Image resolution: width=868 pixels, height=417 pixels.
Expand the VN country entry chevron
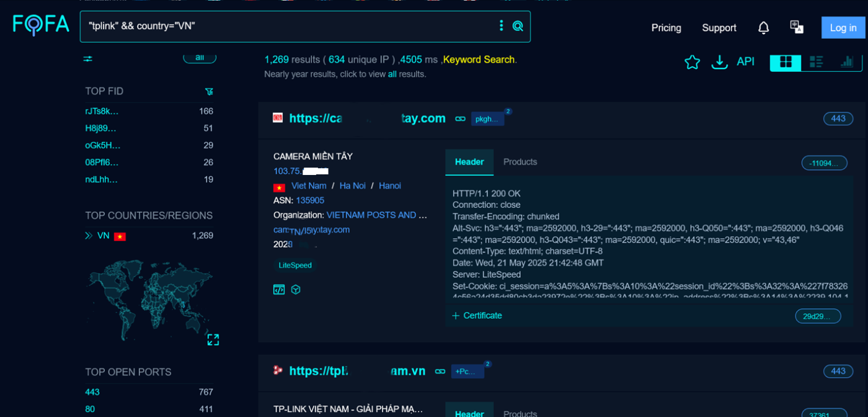tap(89, 236)
